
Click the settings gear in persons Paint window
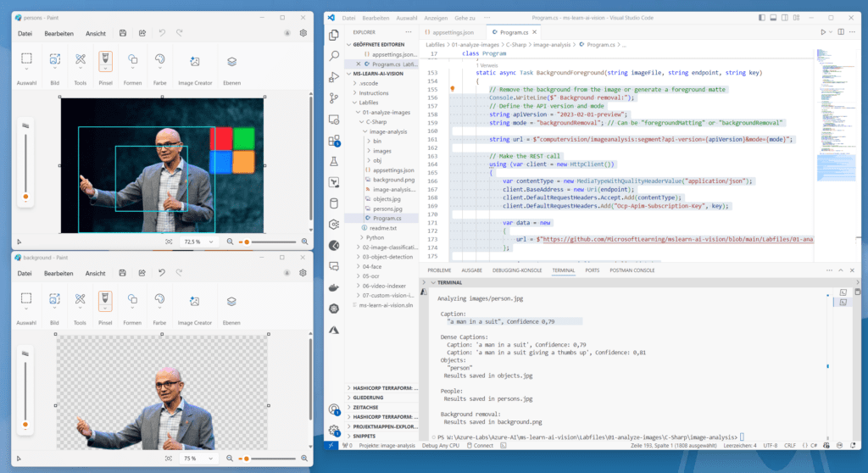[x=303, y=33]
